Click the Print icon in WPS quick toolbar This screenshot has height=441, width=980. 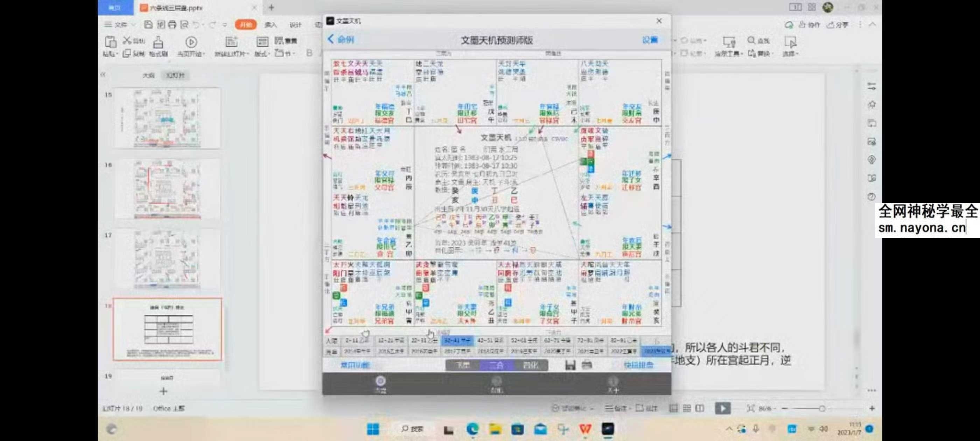pos(172,25)
